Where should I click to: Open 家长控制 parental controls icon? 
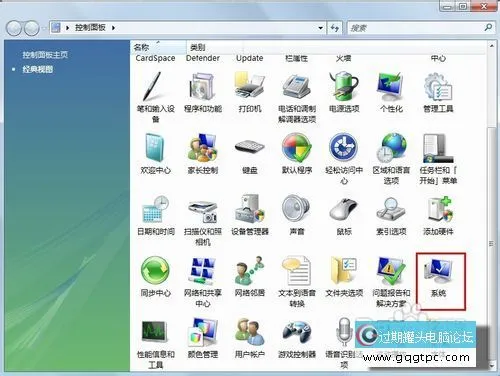pyautogui.click(x=202, y=148)
